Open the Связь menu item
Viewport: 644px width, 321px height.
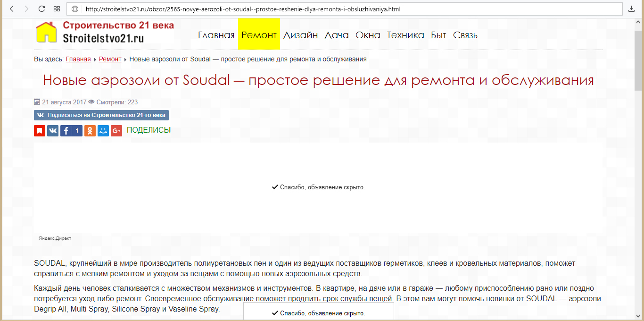click(465, 35)
